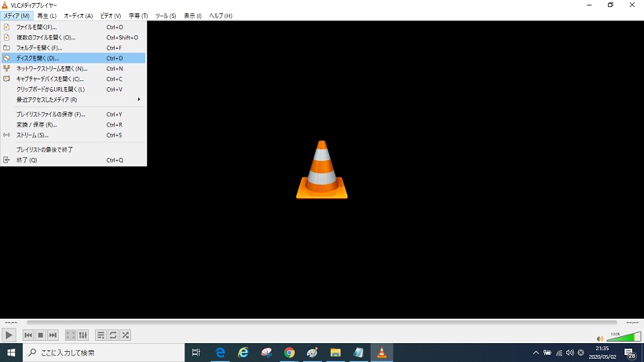Select ファイルを開く(F)... menu entry
This screenshot has width=644, height=362.
click(x=74, y=27)
